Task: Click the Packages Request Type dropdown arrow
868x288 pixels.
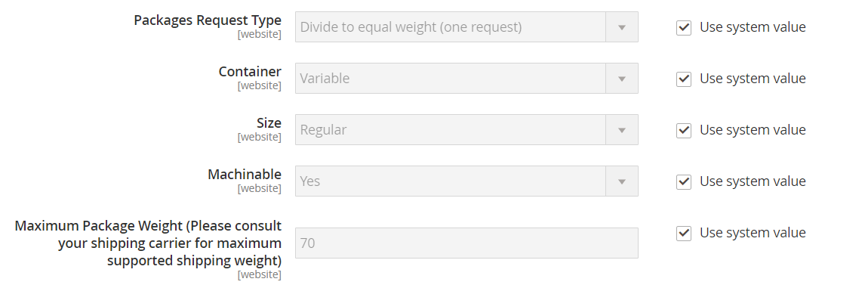Action: click(x=622, y=27)
